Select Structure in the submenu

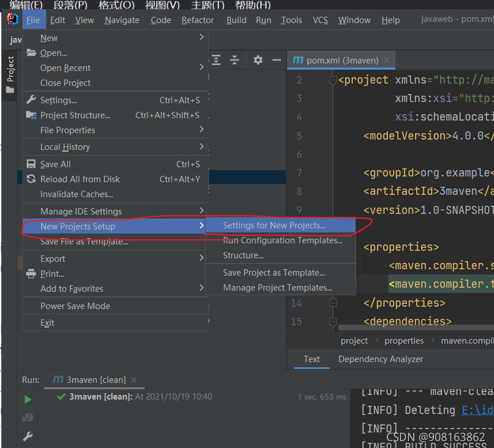point(280,255)
